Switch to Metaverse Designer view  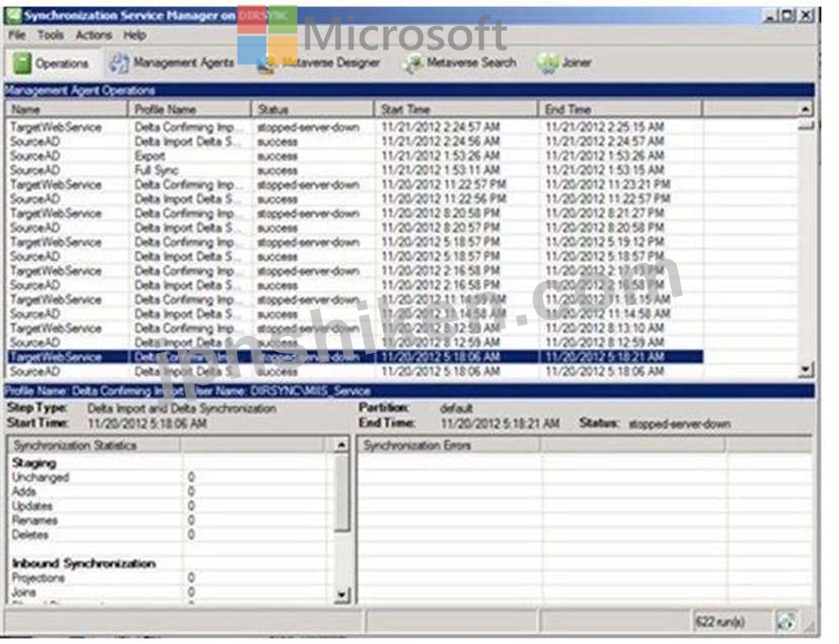[331, 63]
